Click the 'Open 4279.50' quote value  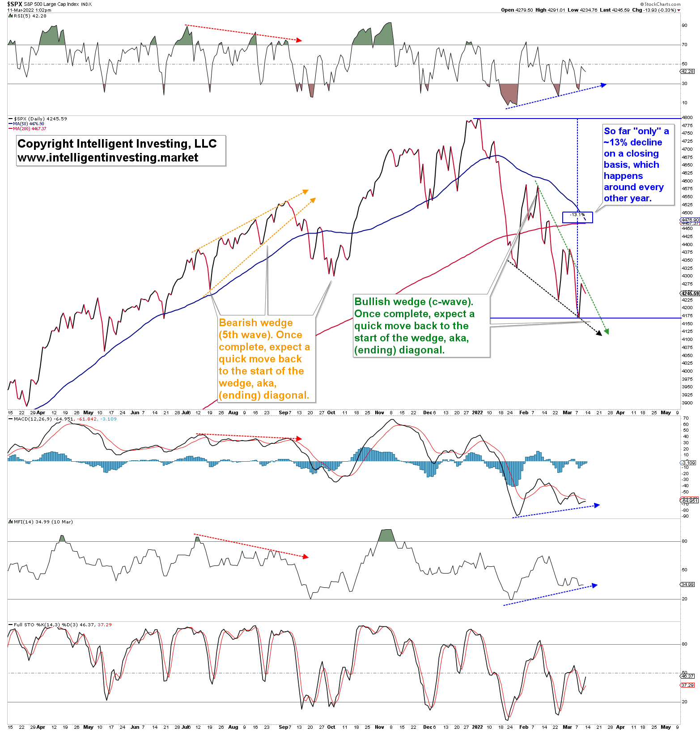pos(517,10)
